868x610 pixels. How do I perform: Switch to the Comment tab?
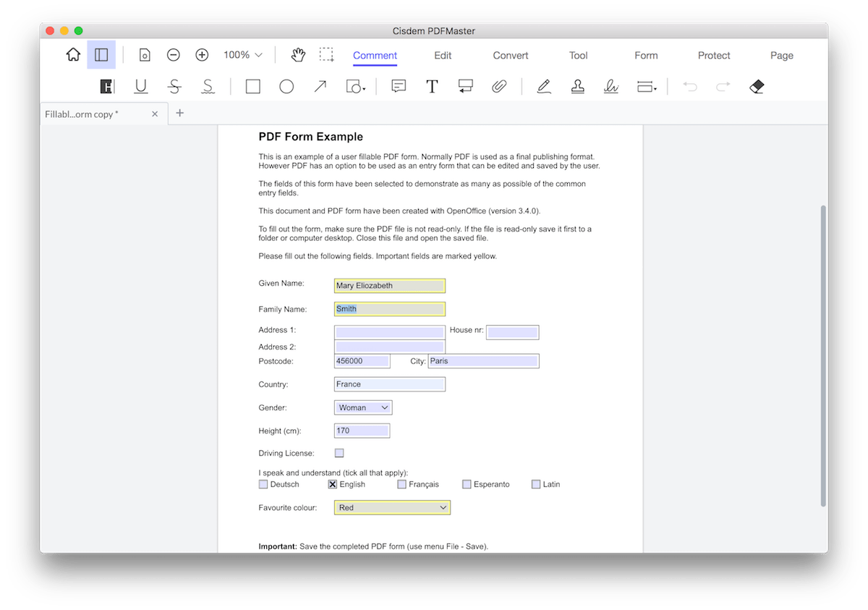(375, 56)
